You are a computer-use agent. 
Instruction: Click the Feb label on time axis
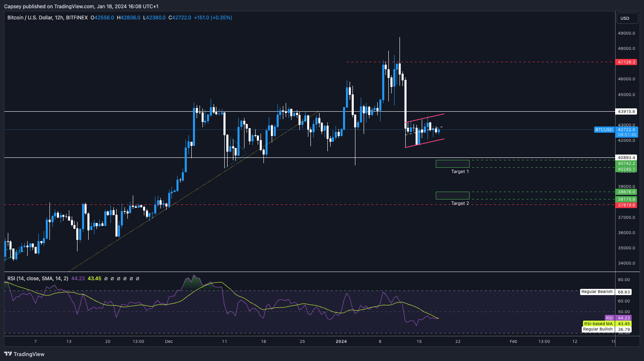tap(513, 341)
